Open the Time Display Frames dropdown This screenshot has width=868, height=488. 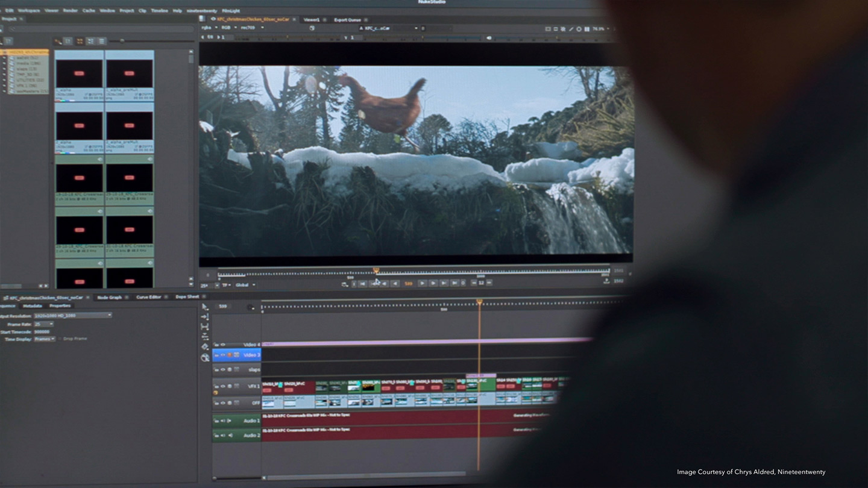(44, 339)
